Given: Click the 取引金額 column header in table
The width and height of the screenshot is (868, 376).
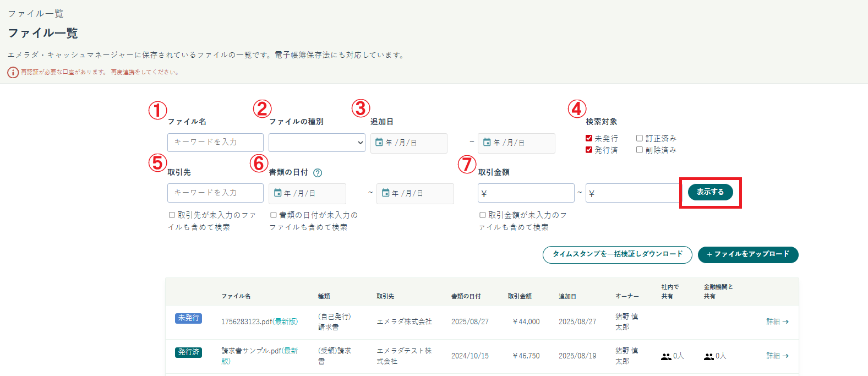Looking at the screenshot, I should (x=520, y=296).
